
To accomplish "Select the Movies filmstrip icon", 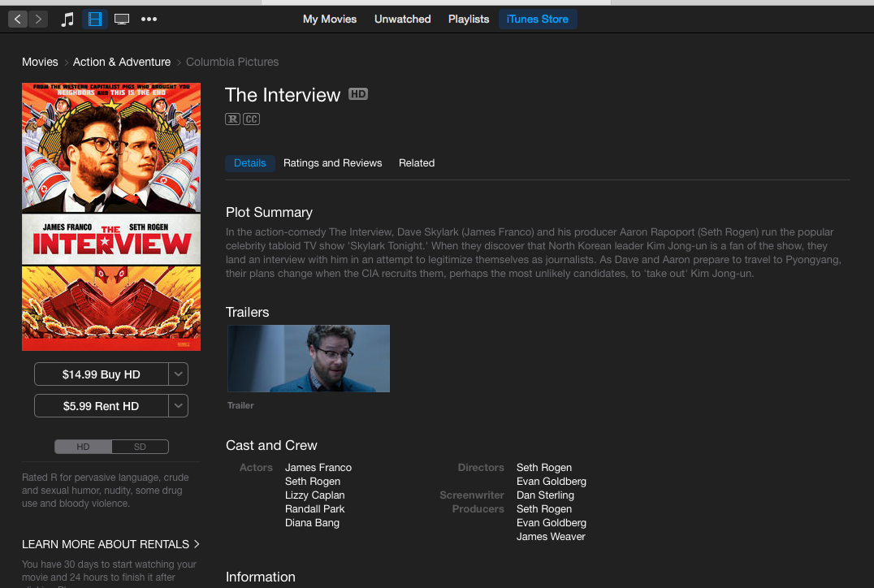I will [95, 19].
